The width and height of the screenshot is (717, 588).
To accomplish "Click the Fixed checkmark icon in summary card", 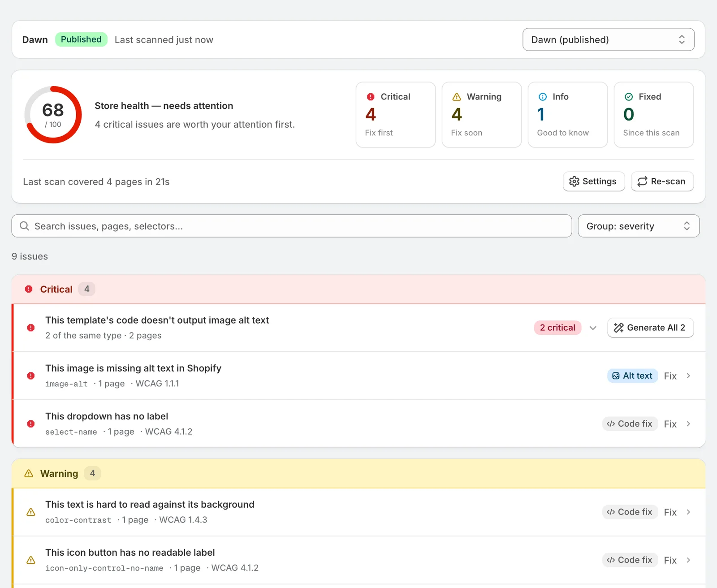I will point(629,97).
